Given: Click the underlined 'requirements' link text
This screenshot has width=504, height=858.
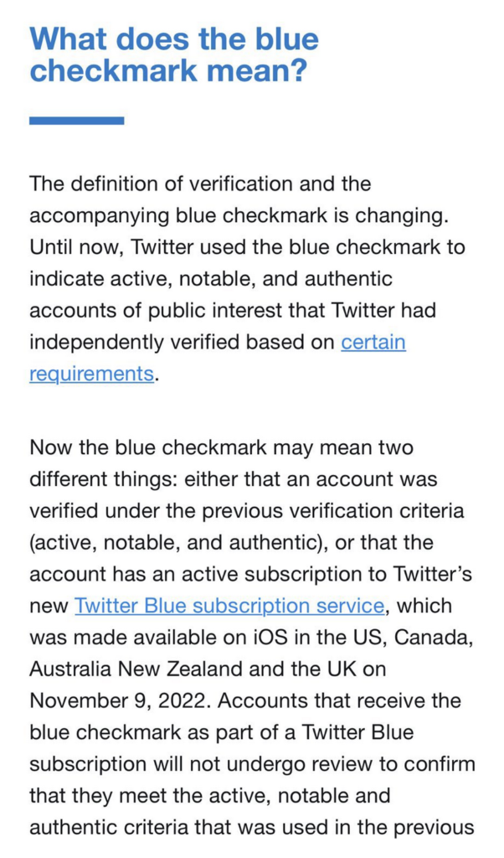Looking at the screenshot, I should click(91, 374).
